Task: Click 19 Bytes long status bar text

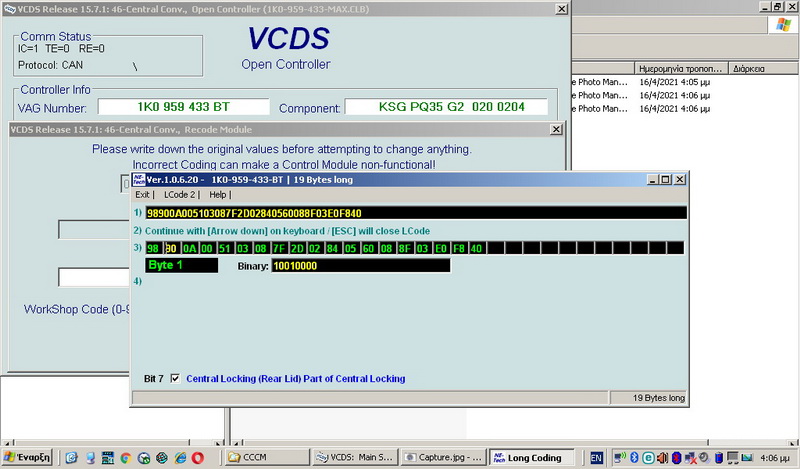Action: 659,398
